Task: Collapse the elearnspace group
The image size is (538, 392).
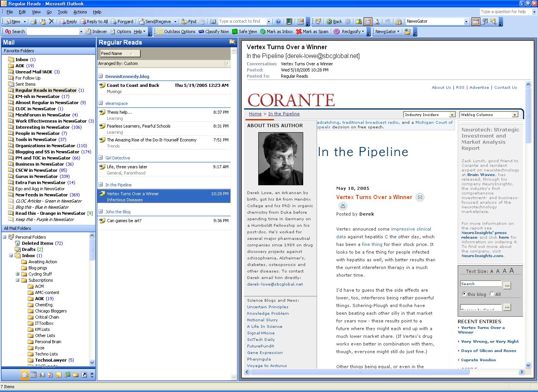Action: click(x=101, y=103)
